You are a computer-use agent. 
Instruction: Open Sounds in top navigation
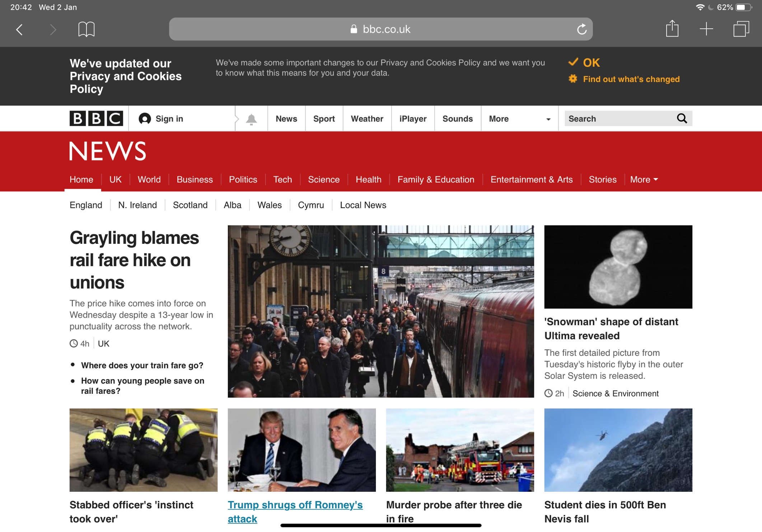pyautogui.click(x=457, y=119)
